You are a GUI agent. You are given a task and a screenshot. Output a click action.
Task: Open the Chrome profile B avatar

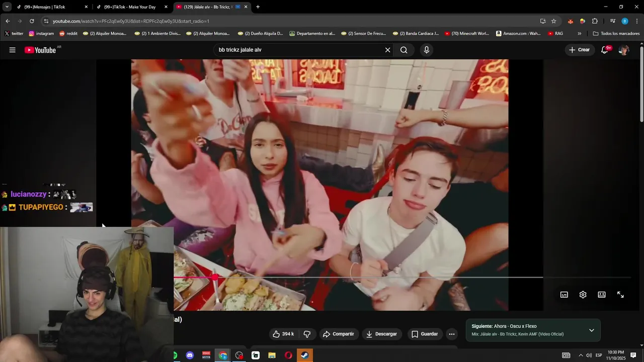coord(624,21)
